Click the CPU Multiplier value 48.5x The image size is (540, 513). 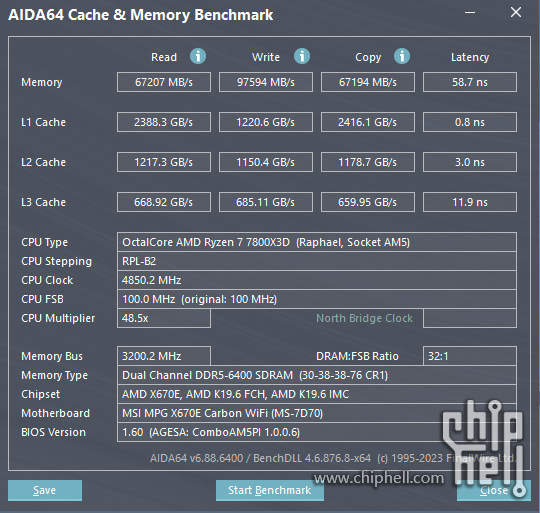pyautogui.click(x=164, y=318)
